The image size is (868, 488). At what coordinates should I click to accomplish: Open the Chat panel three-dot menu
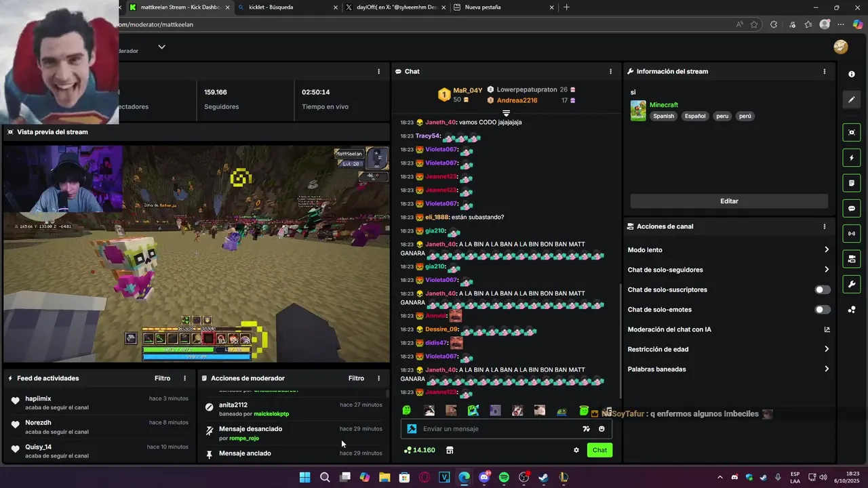point(610,71)
